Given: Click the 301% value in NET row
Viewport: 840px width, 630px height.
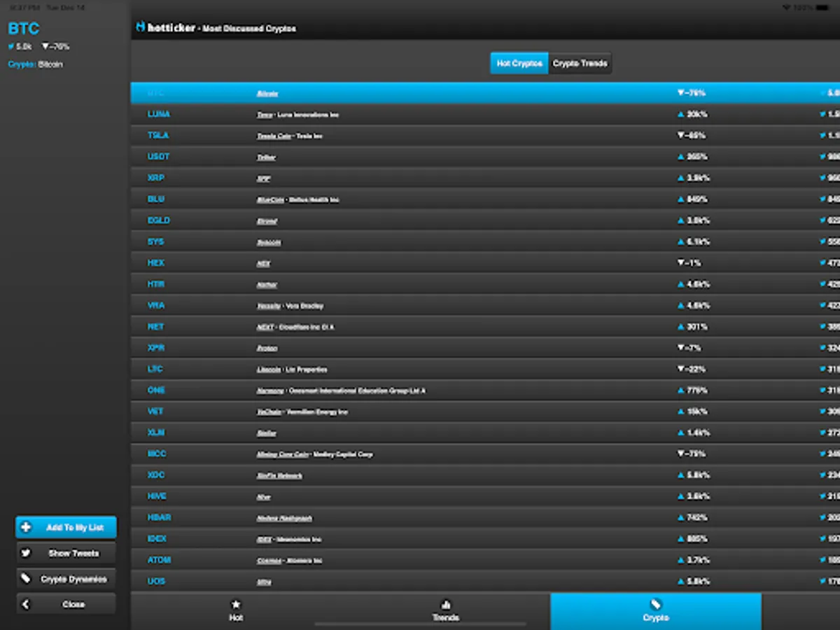Looking at the screenshot, I should 697,327.
